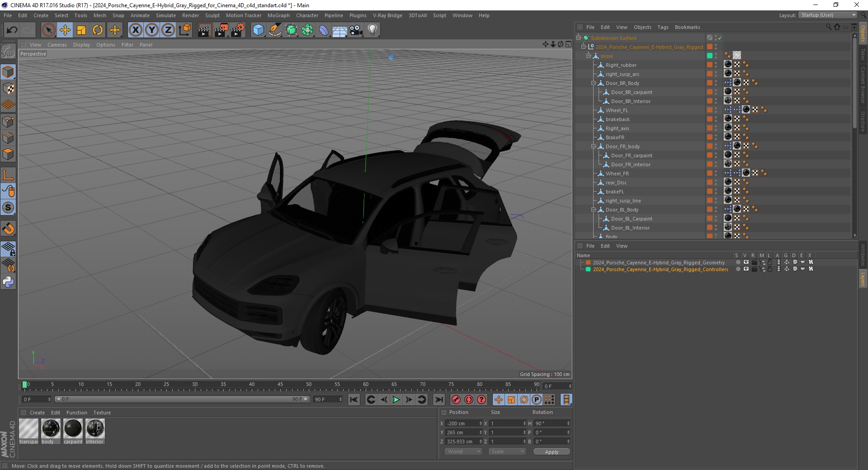Viewport: 868px width, 470px height.
Task: Open the Tags menu in Object Manager
Action: [x=663, y=27]
